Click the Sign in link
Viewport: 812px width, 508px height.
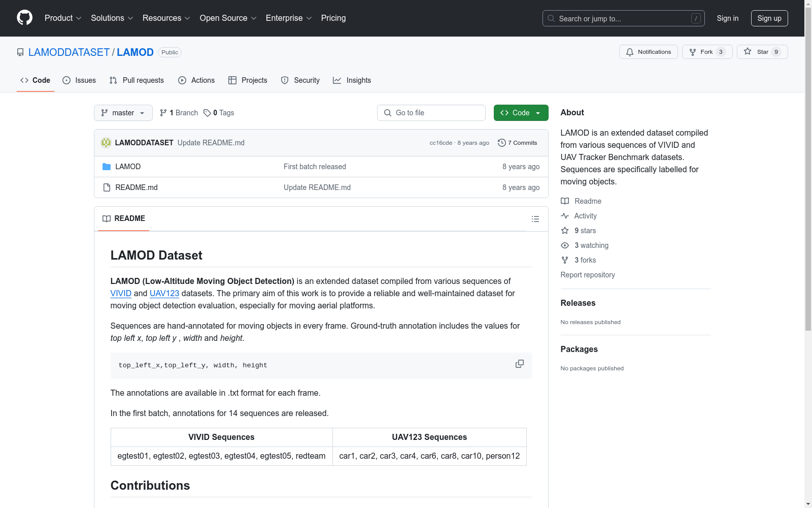click(728, 18)
